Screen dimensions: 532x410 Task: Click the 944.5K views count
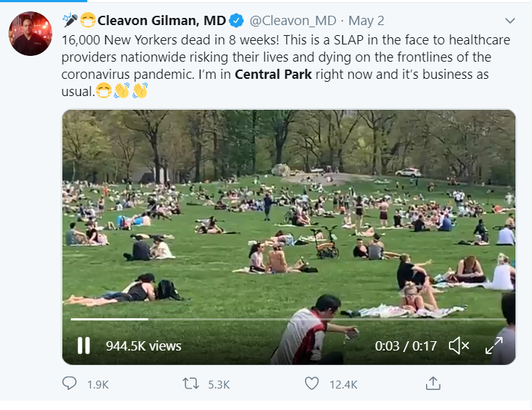pos(143,345)
